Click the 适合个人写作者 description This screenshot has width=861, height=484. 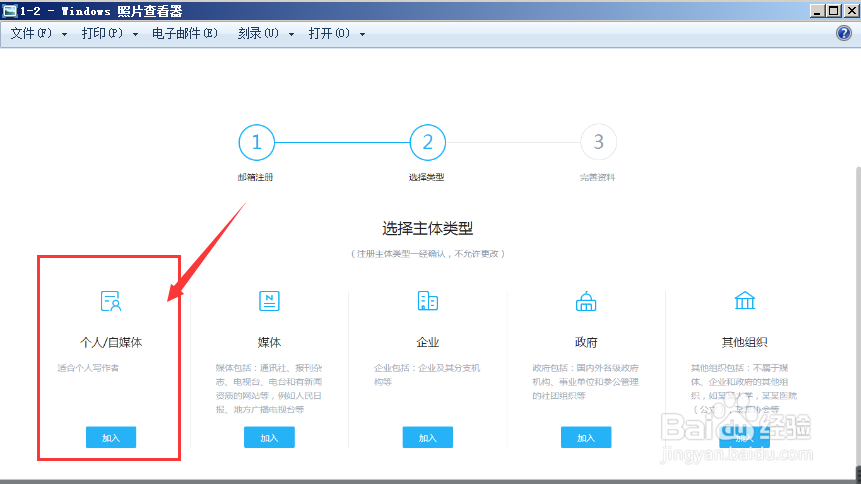pyautogui.click(x=88, y=368)
